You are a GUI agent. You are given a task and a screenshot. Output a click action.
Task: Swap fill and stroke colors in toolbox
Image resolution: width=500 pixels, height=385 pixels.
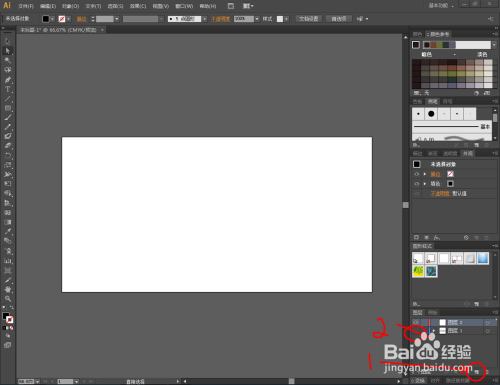12,307
